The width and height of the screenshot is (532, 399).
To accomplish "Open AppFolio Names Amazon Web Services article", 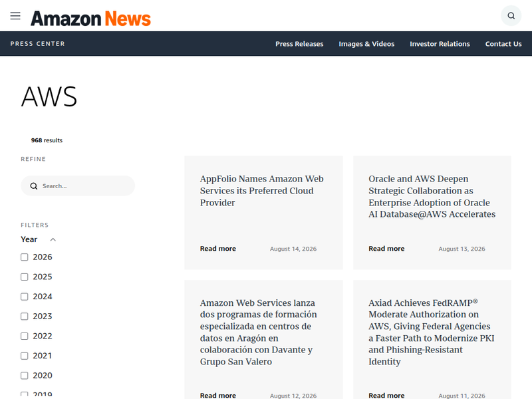I will pos(261,191).
